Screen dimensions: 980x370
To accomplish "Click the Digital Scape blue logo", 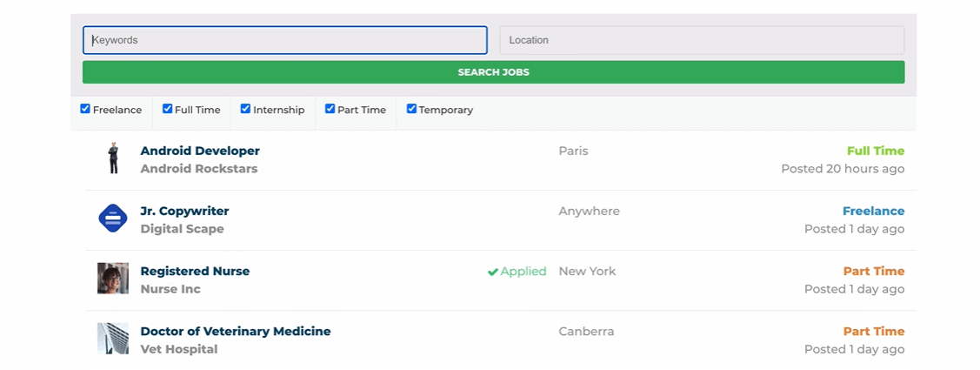I will click(x=113, y=219).
